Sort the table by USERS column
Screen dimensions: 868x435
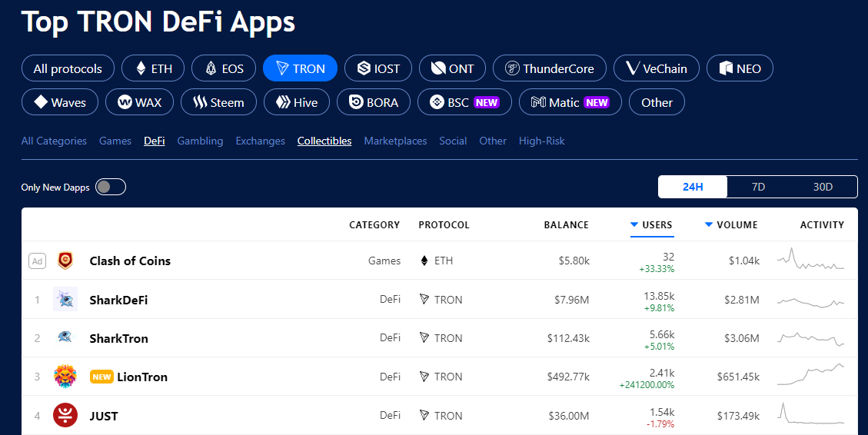coord(651,224)
